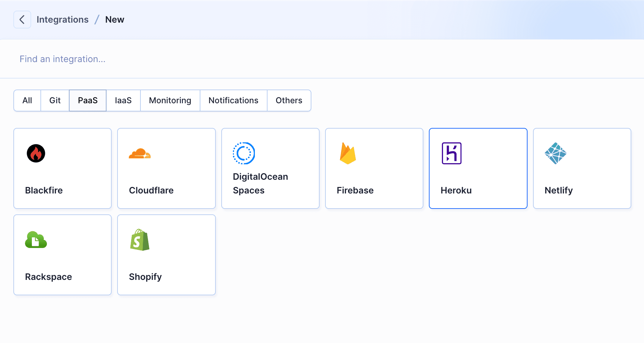Click the Cloudflare card label
The image size is (644, 343).
click(151, 190)
